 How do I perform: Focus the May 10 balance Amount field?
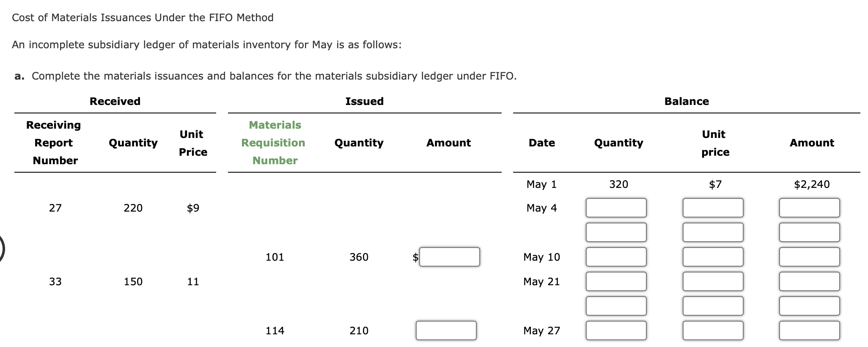[809, 257]
